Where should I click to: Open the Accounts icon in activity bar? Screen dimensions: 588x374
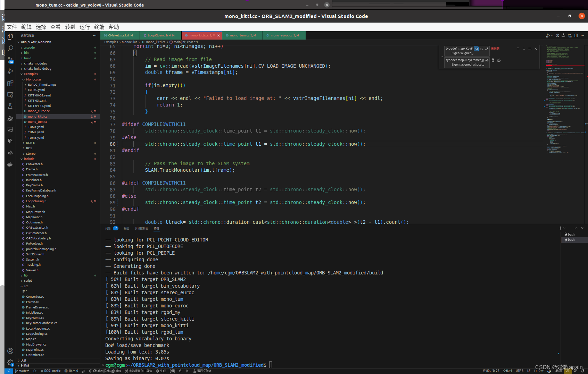pyautogui.click(x=10, y=351)
